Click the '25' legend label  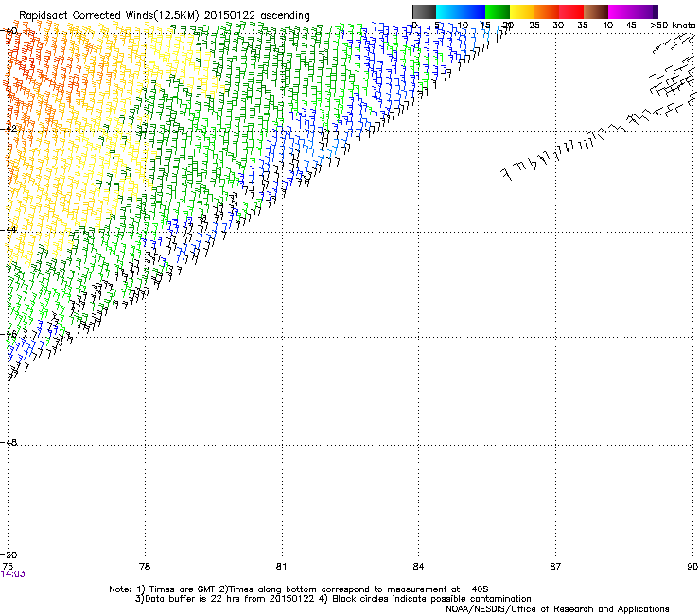pos(534,26)
